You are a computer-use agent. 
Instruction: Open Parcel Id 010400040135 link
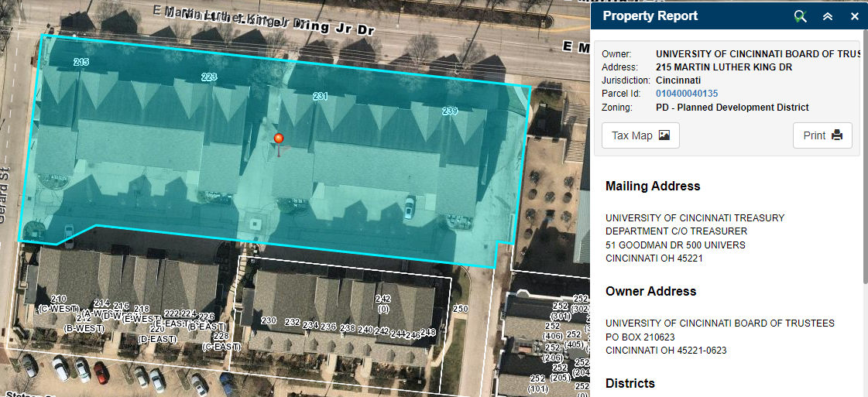(x=687, y=94)
